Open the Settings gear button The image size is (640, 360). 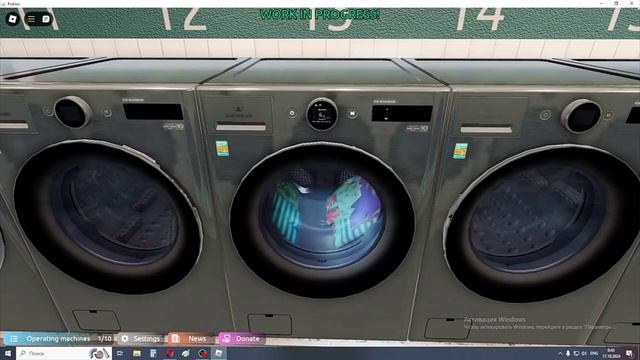click(140, 338)
